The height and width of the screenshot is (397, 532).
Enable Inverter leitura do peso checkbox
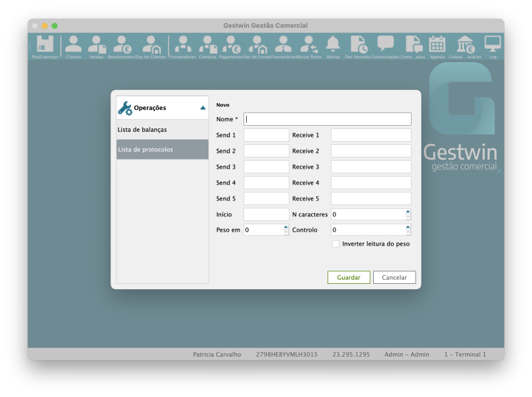click(x=335, y=244)
